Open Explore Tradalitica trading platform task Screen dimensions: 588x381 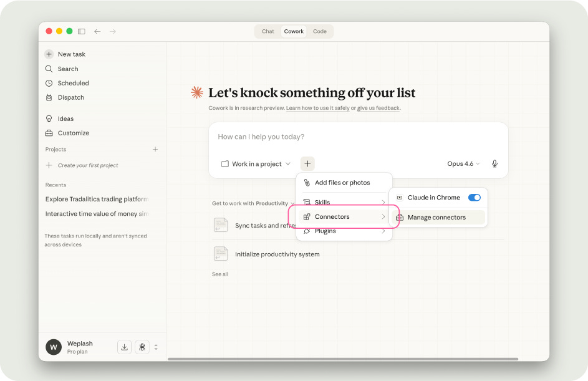pos(97,199)
